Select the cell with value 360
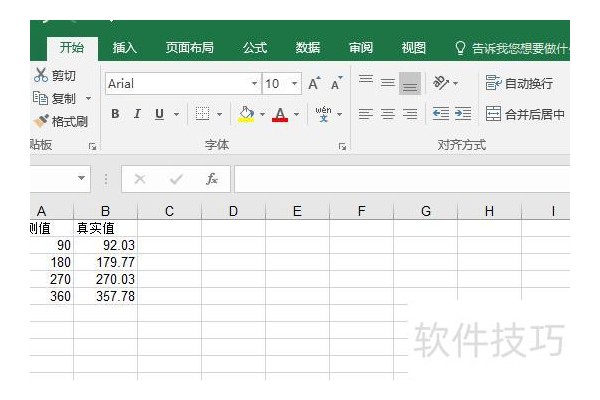The image size is (600, 400). (x=51, y=296)
